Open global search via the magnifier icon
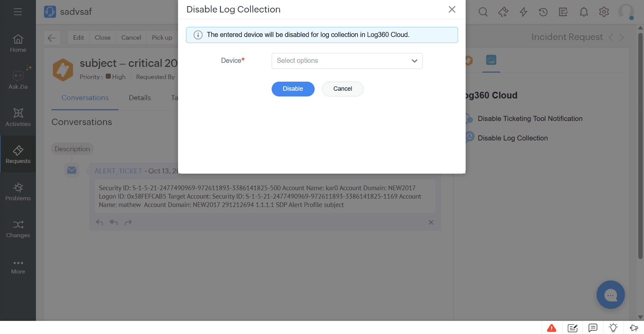This screenshot has height=334, width=644. (483, 12)
